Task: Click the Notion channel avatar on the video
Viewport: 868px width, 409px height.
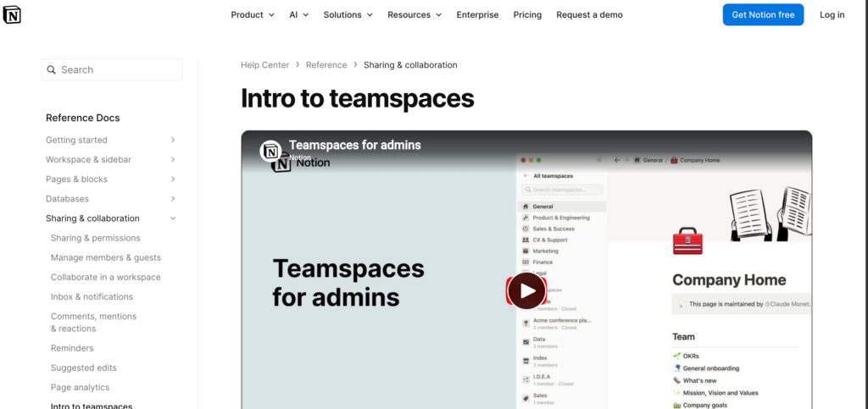Action: pos(271,150)
